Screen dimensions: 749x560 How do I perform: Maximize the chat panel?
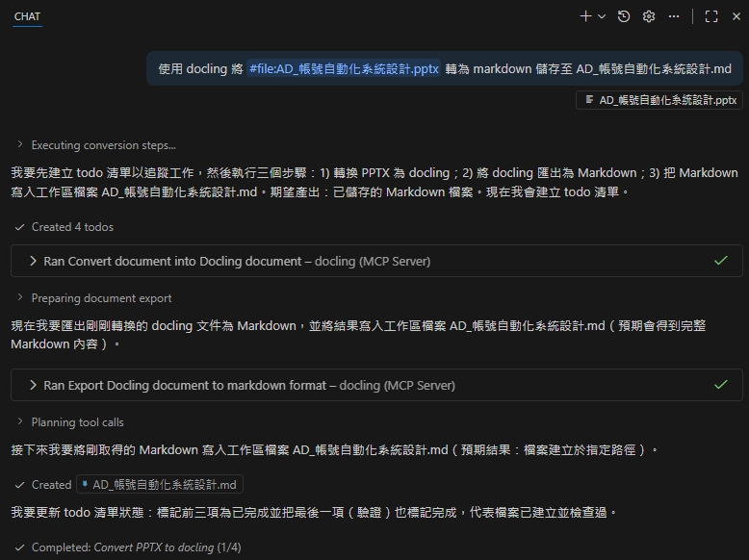click(711, 16)
